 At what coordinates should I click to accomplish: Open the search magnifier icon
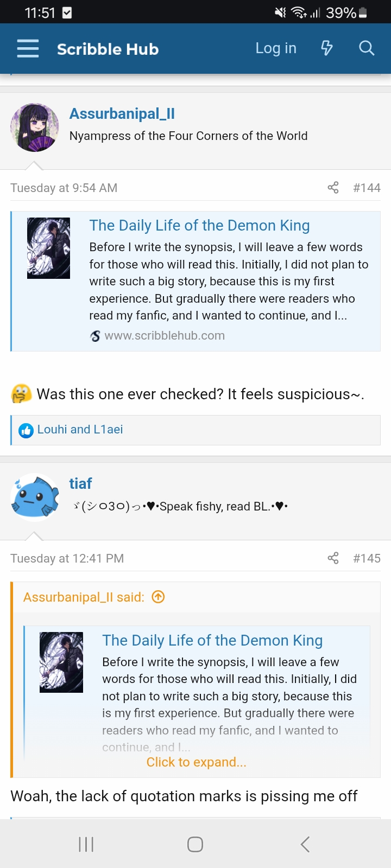367,49
